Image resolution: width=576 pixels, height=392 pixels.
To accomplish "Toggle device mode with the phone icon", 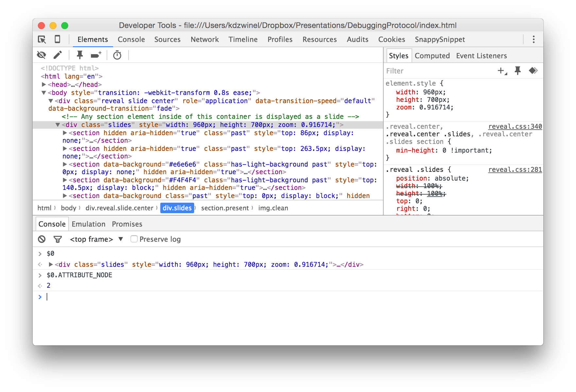I will 58,39.
